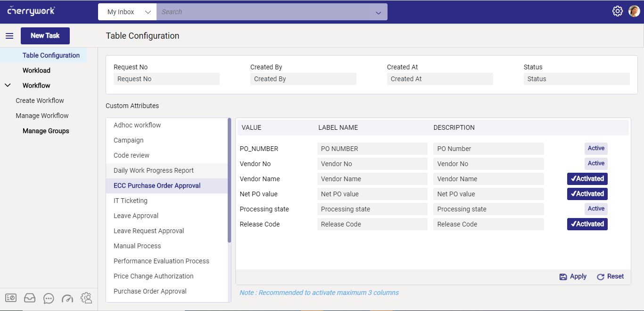Toggle the hamburger menu icon
644x311 pixels.
9,36
